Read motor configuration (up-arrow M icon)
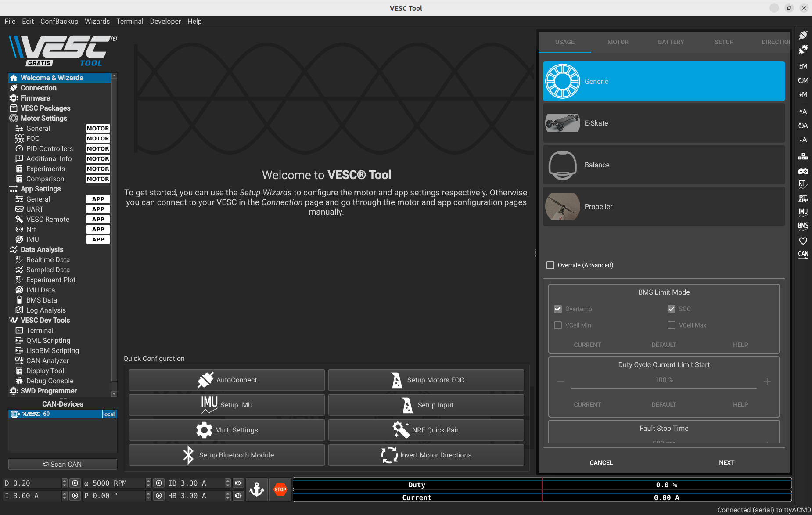The height and width of the screenshot is (515, 812). tap(803, 66)
